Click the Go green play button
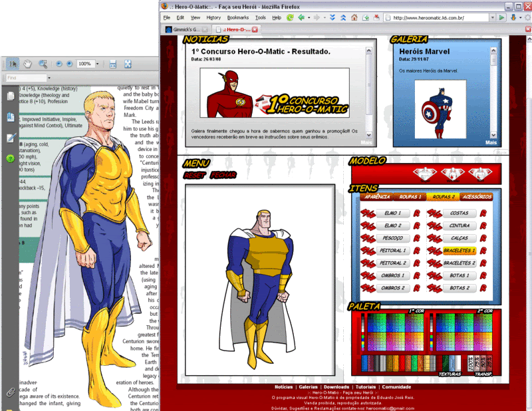The height and width of the screenshot is (411, 532). 501,18
